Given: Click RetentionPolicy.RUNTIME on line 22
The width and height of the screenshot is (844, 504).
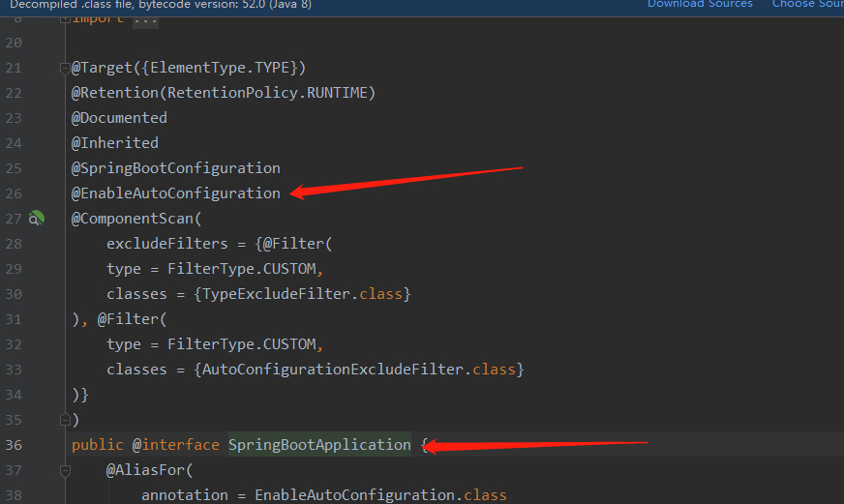Looking at the screenshot, I should tap(267, 93).
